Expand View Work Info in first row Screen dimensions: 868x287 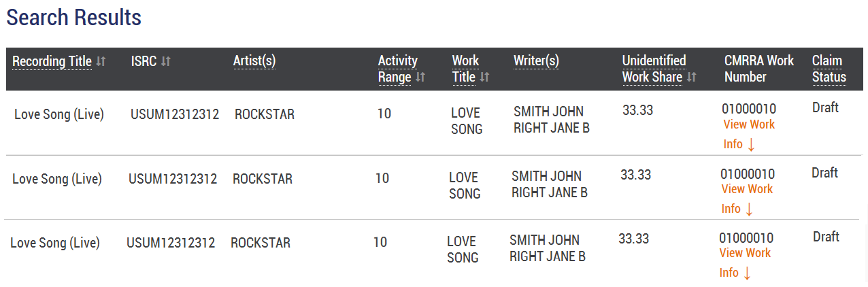pyautogui.click(x=748, y=124)
